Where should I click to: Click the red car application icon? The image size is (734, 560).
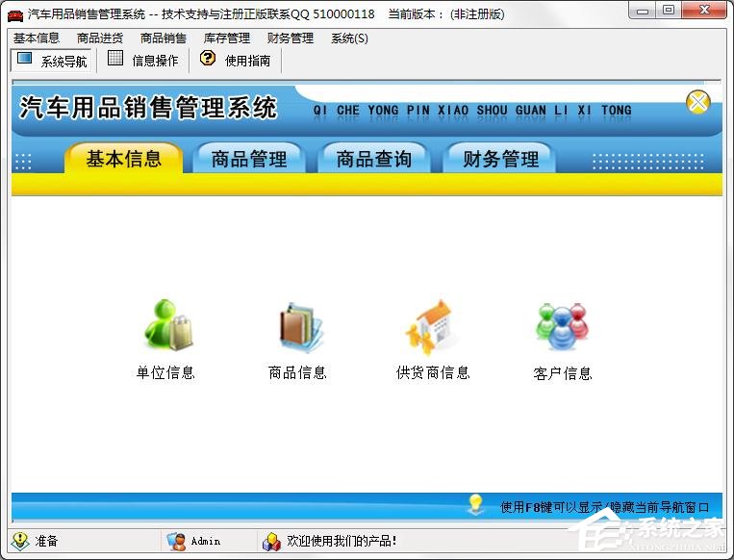[x=15, y=15]
